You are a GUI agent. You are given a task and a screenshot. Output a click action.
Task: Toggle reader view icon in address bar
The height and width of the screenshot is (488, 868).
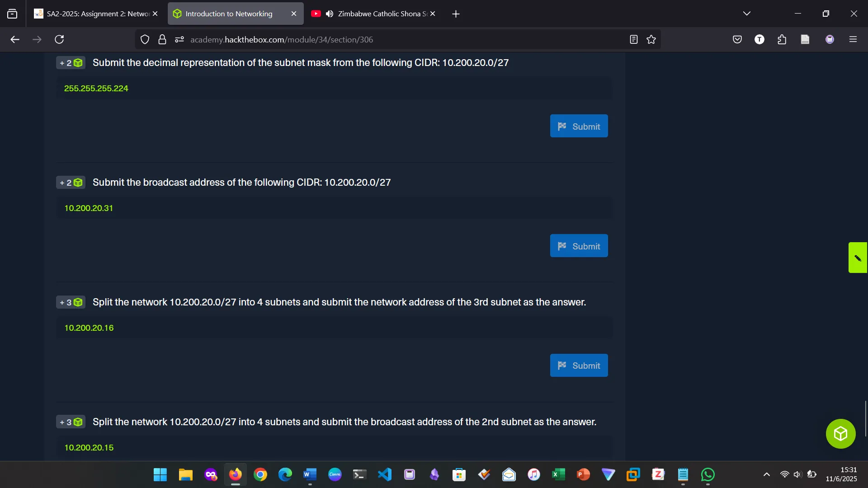tap(633, 39)
